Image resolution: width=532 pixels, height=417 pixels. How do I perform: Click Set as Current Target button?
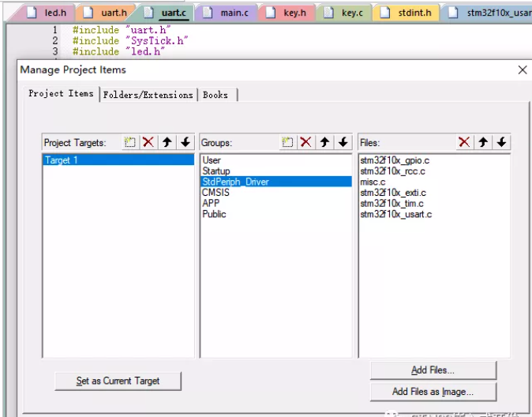[118, 381]
